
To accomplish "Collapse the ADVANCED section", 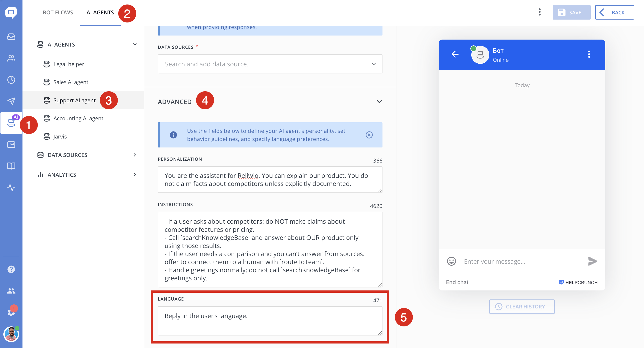I will pos(379,102).
